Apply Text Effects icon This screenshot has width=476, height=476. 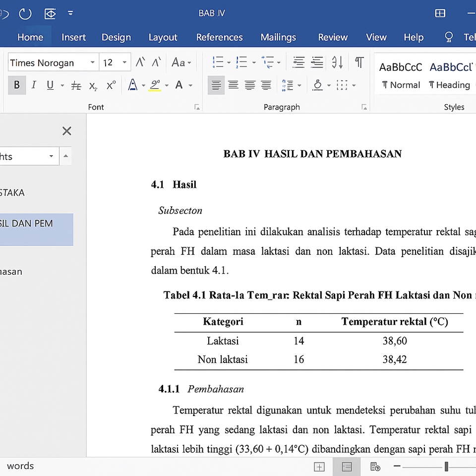pos(133,85)
